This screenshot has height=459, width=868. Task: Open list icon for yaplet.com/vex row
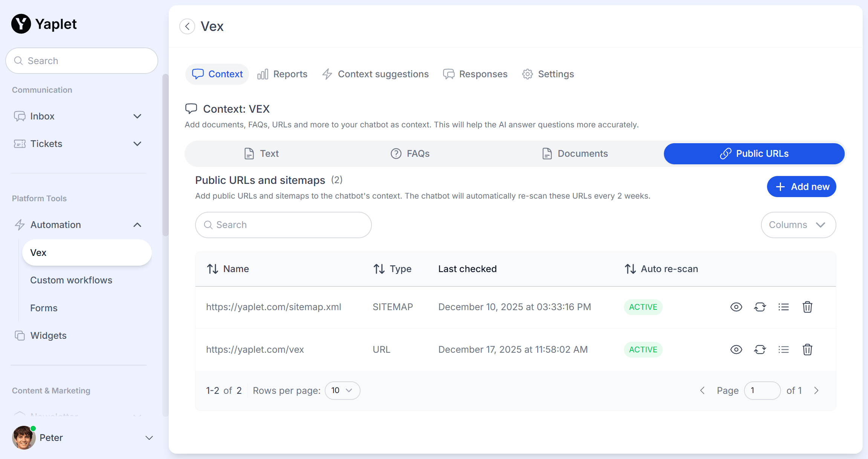point(784,350)
